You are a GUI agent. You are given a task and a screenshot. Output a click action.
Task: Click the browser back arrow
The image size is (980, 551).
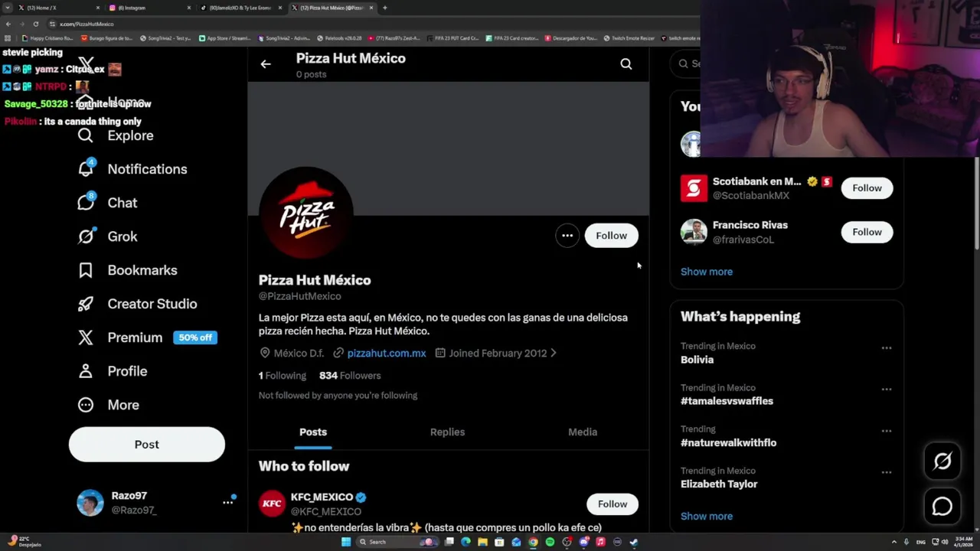(x=8, y=24)
